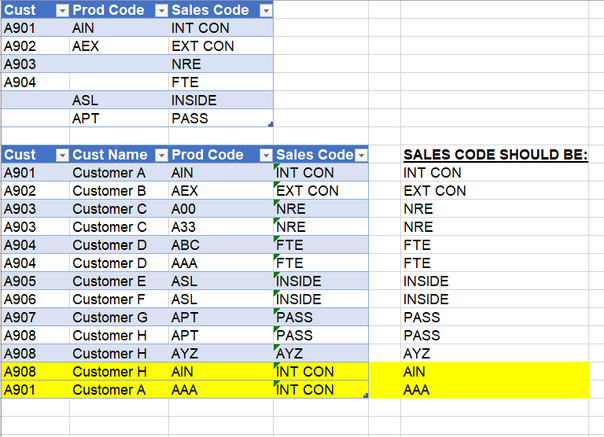Select "INSIDE" in the three-column lookup table

(221, 100)
